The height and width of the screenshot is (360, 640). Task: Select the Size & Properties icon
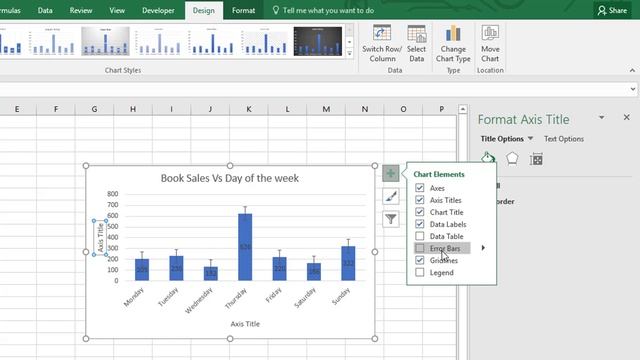[x=536, y=159]
